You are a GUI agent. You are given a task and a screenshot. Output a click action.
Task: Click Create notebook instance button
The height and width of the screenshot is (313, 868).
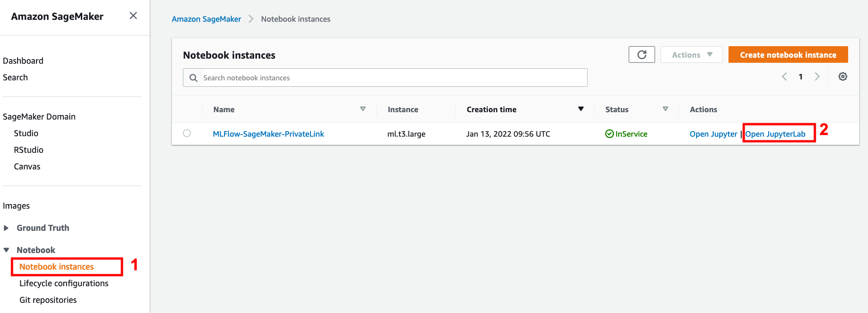788,54
